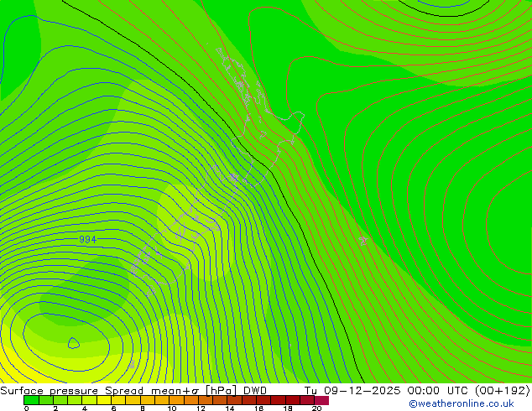The image size is (532, 411).
Task: Click the small closed low-pressure contour center
Action: pos(73,343)
